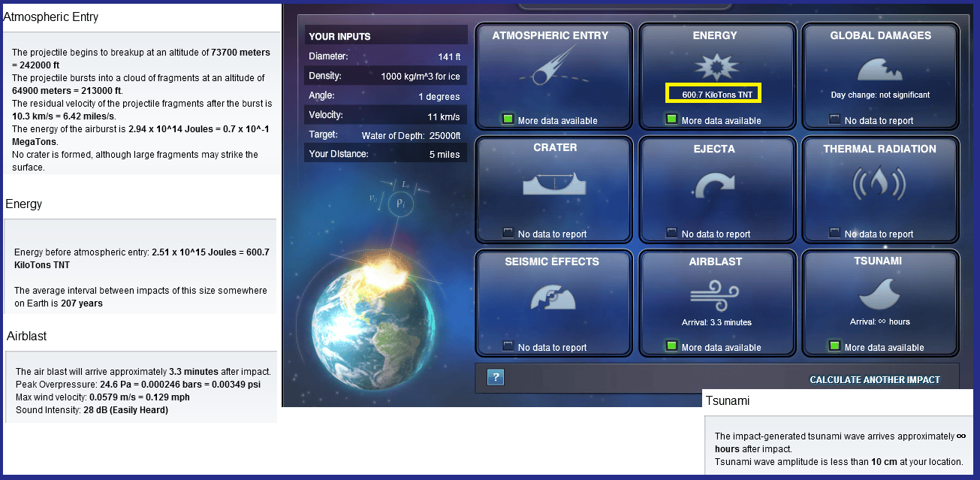This screenshot has height=480, width=980.
Task: Open the Seismic Effects panel title
Action: pyautogui.click(x=552, y=261)
